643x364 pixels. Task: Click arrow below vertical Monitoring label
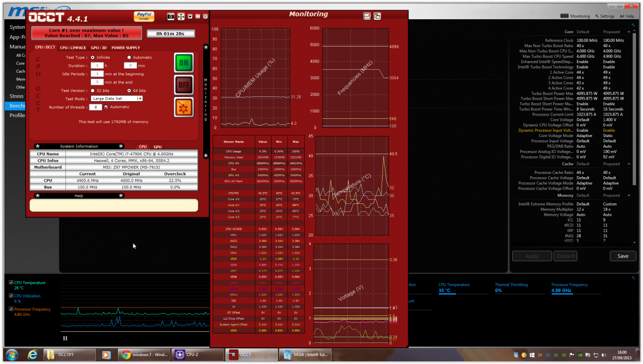coord(206,156)
